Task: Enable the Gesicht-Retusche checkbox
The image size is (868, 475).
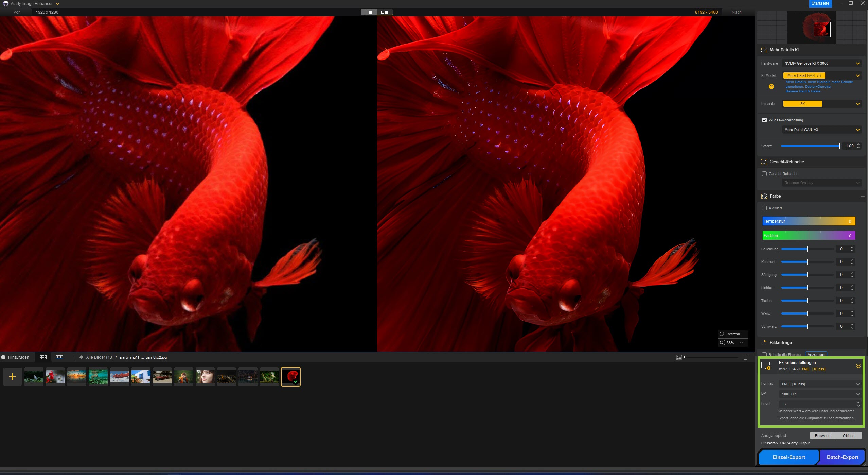Action: pyautogui.click(x=764, y=174)
